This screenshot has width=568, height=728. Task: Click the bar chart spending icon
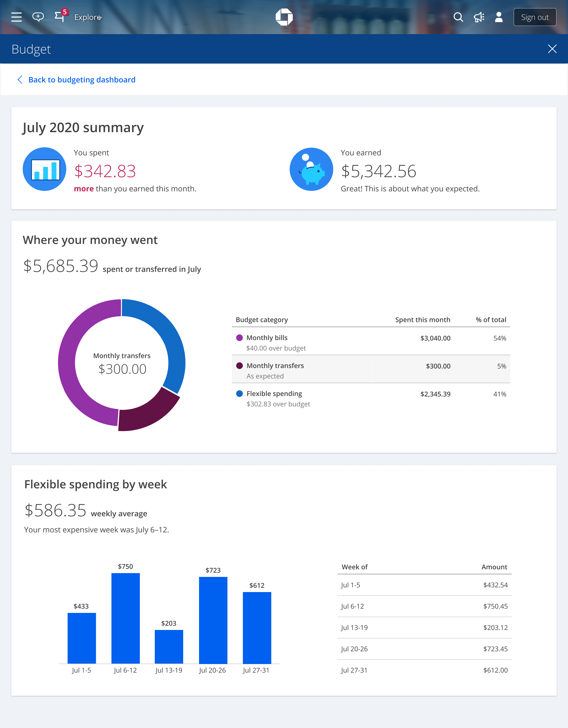(x=44, y=169)
